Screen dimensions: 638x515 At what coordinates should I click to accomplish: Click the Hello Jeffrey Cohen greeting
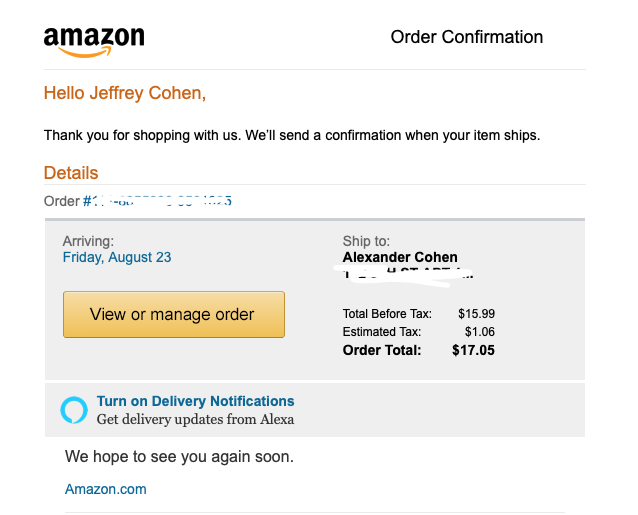(x=125, y=93)
